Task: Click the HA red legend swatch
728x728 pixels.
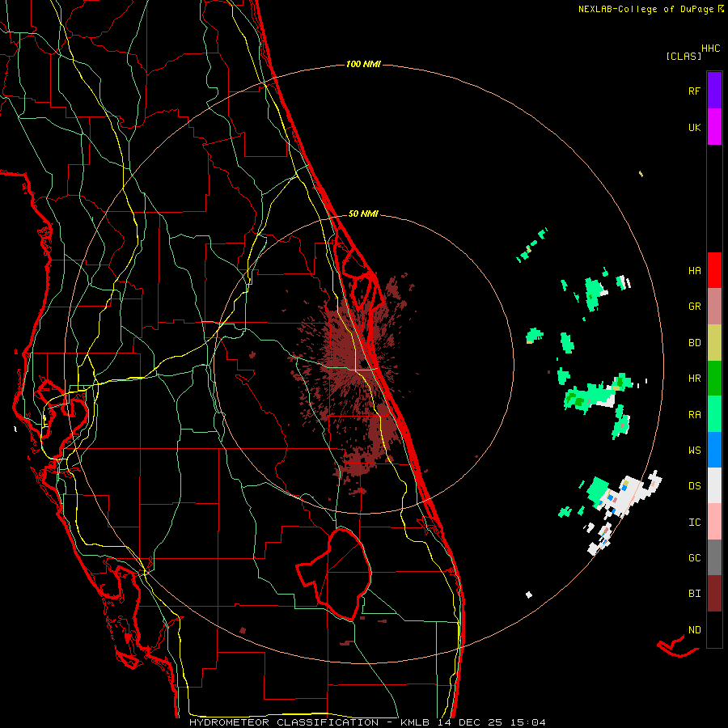Action: (714, 270)
